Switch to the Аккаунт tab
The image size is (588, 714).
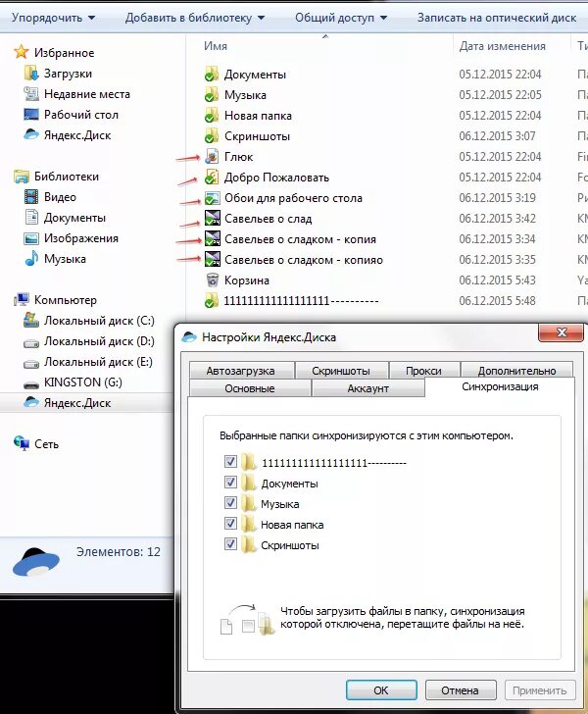pos(367,388)
